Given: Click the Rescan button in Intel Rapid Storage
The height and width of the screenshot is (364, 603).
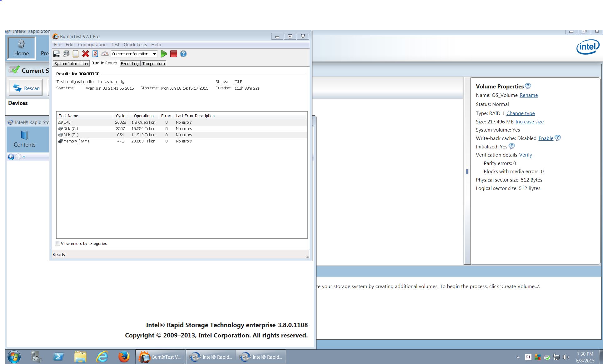Looking at the screenshot, I should (x=26, y=88).
